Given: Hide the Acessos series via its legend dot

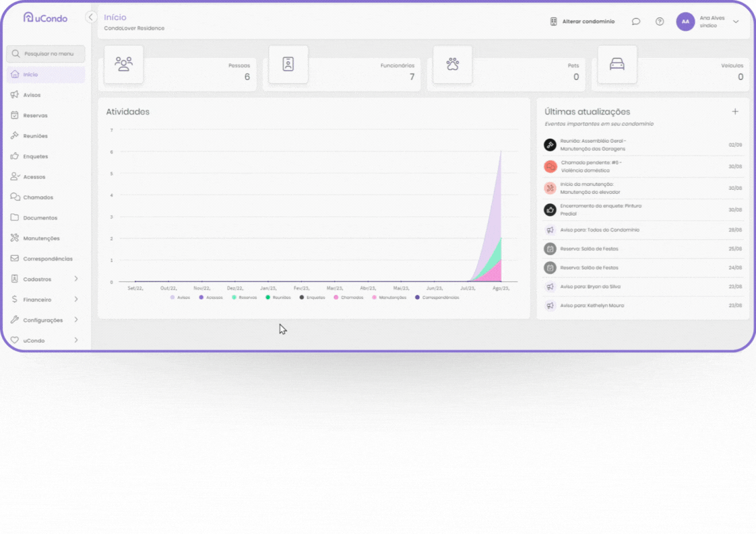Looking at the screenshot, I should [x=201, y=297].
